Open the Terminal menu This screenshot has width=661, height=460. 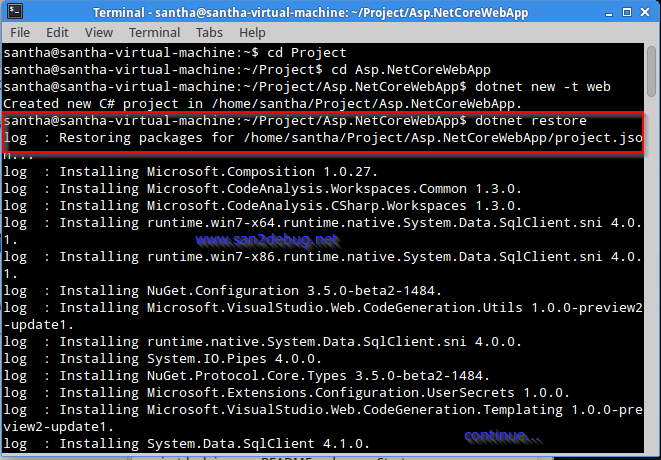(154, 32)
